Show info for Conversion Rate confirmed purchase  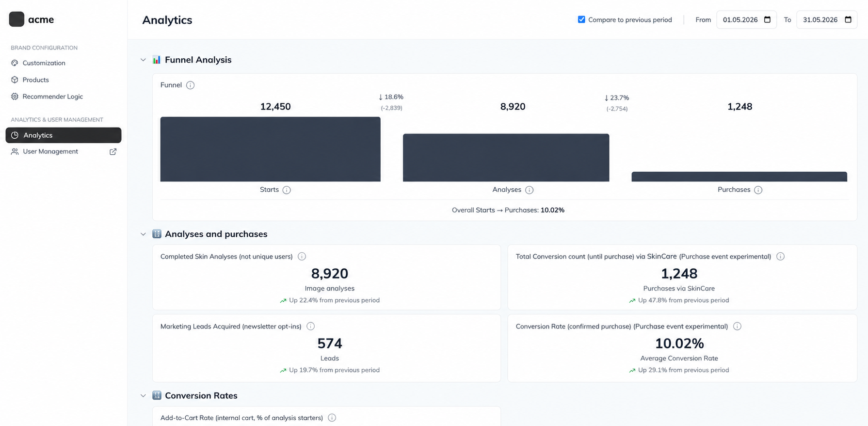pyautogui.click(x=737, y=326)
